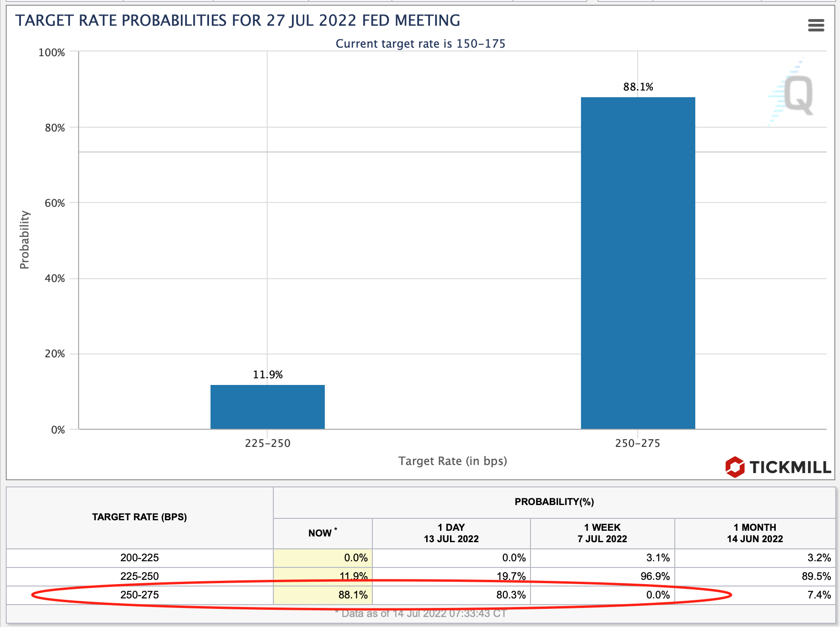This screenshot has width=840, height=627.
Task: Click the '1 WEEK 7 JUL 2022' column header
Action: 602,533
